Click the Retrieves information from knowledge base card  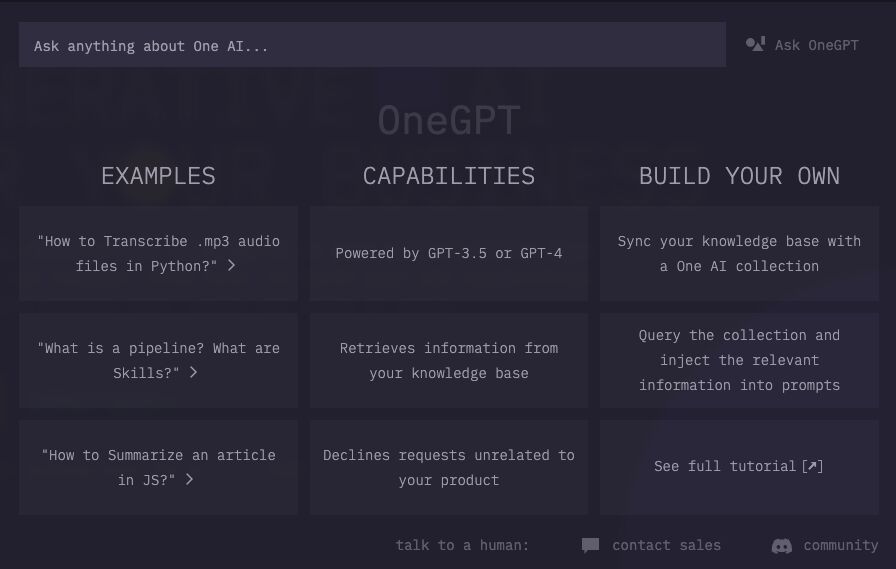point(449,360)
